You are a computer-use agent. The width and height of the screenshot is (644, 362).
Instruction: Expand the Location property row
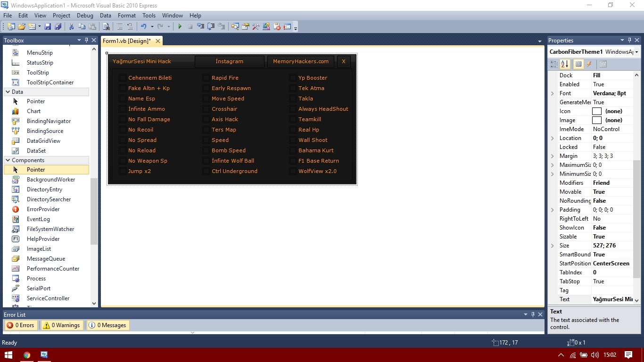[553, 138]
